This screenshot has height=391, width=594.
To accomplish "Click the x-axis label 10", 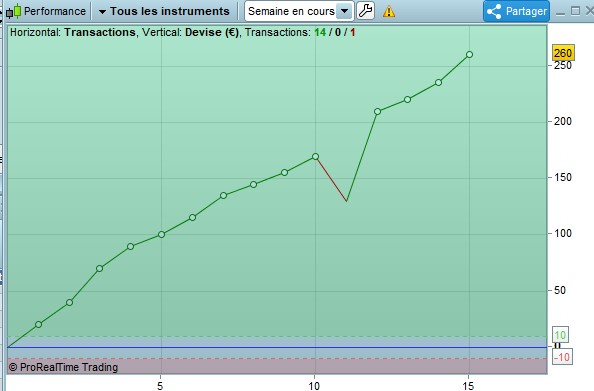I will [x=314, y=386].
